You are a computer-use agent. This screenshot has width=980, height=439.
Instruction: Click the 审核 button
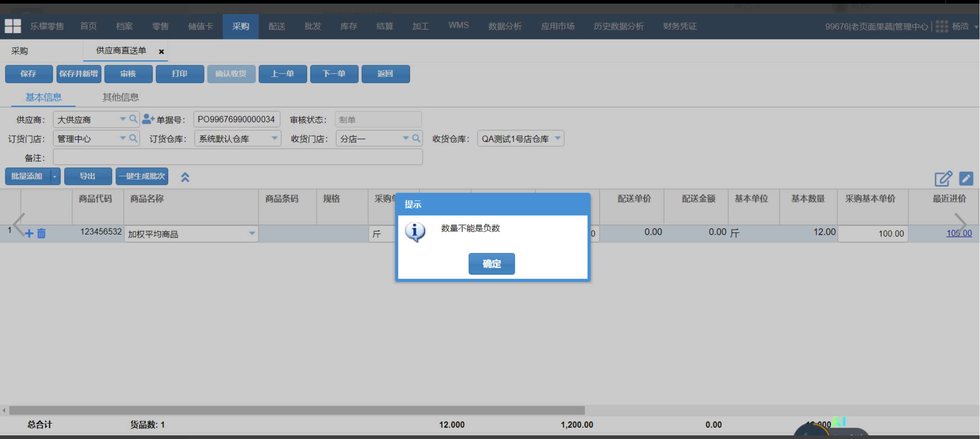[128, 74]
